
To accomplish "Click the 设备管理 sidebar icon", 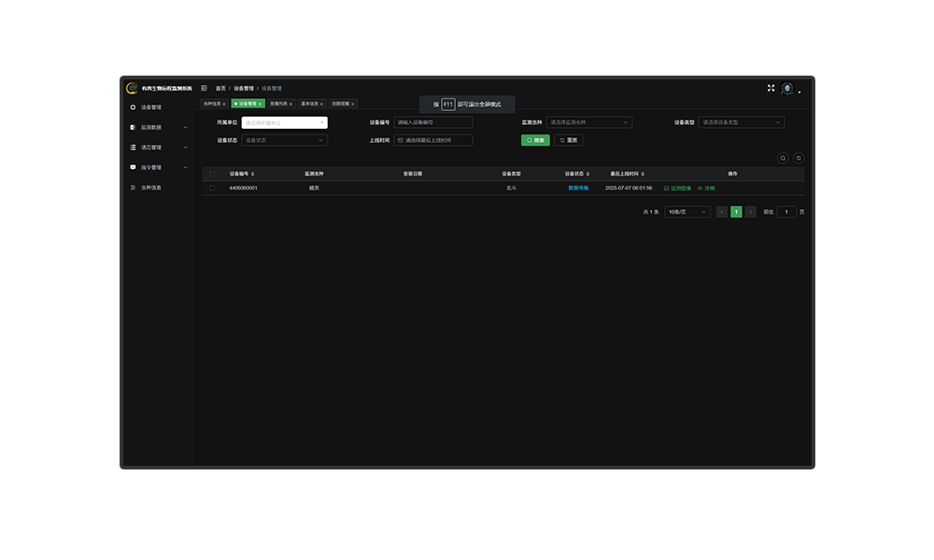I will tap(133, 107).
